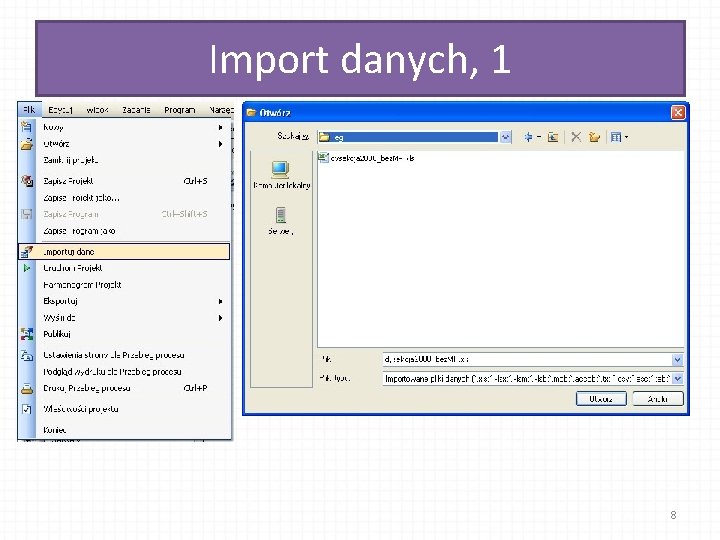Click the Otwórz folder icon in menu

coord(27,144)
